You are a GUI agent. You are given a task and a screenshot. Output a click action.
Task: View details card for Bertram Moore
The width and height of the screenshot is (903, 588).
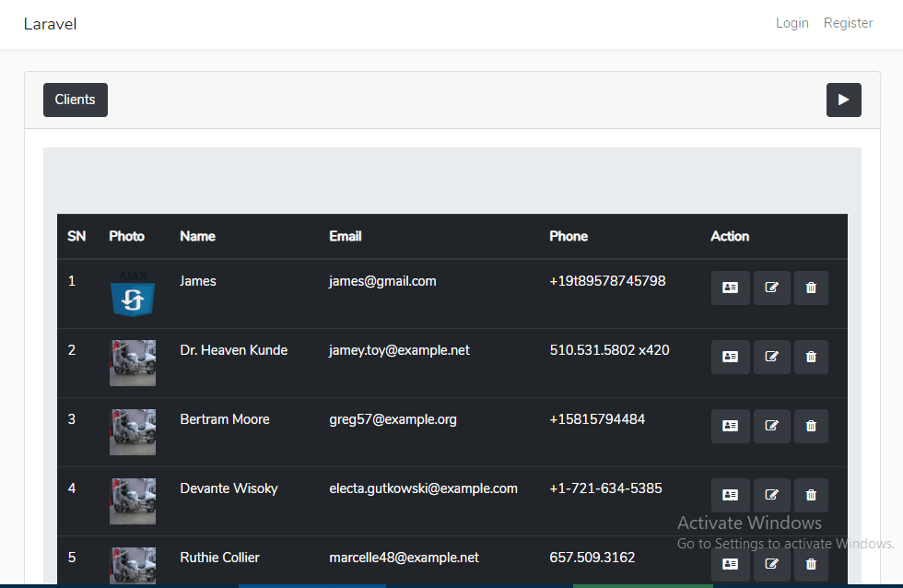pos(730,426)
